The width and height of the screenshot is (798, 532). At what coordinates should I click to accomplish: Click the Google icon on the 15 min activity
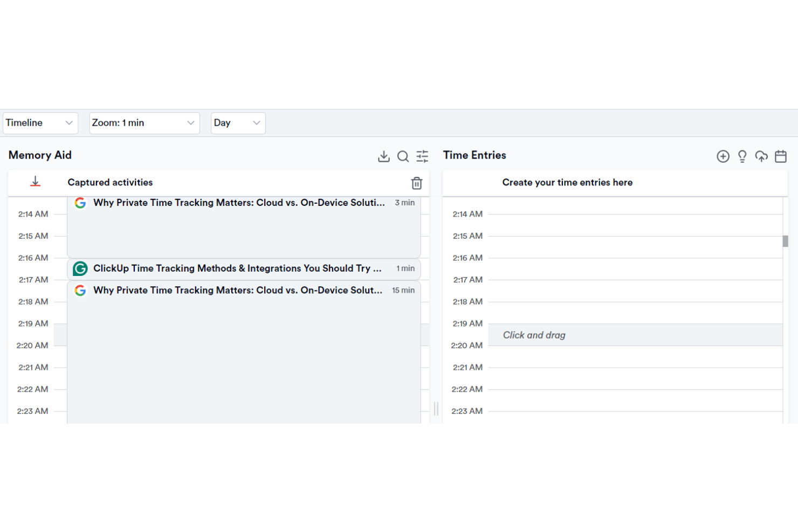[80, 291]
